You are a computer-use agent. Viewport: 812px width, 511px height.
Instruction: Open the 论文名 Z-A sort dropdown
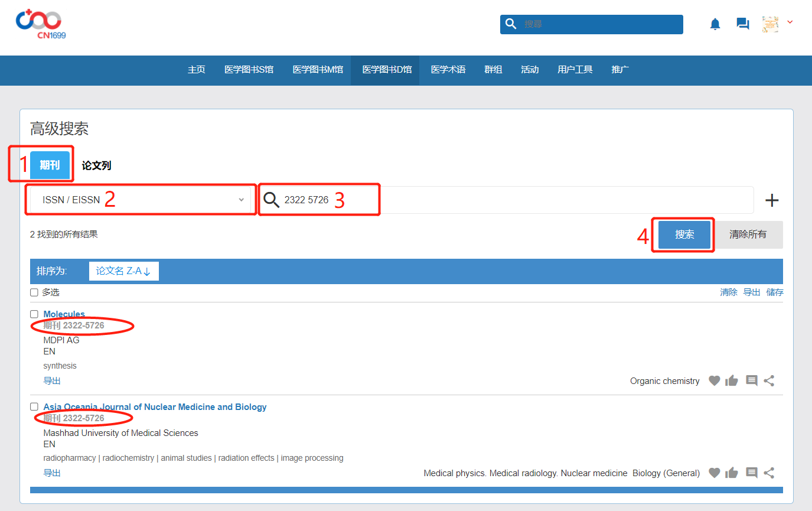click(x=123, y=271)
